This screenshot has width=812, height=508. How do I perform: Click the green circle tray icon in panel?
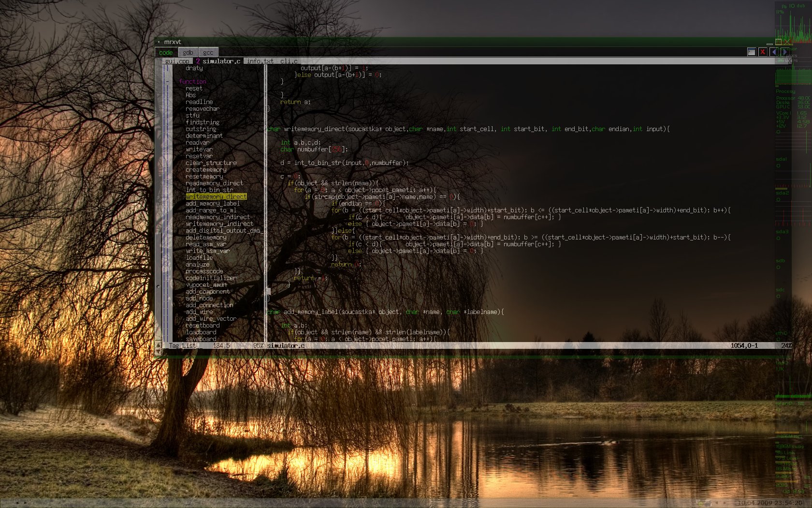(701, 503)
